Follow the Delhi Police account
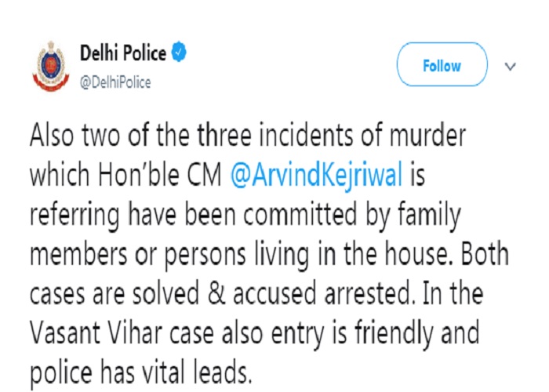 [442, 65]
